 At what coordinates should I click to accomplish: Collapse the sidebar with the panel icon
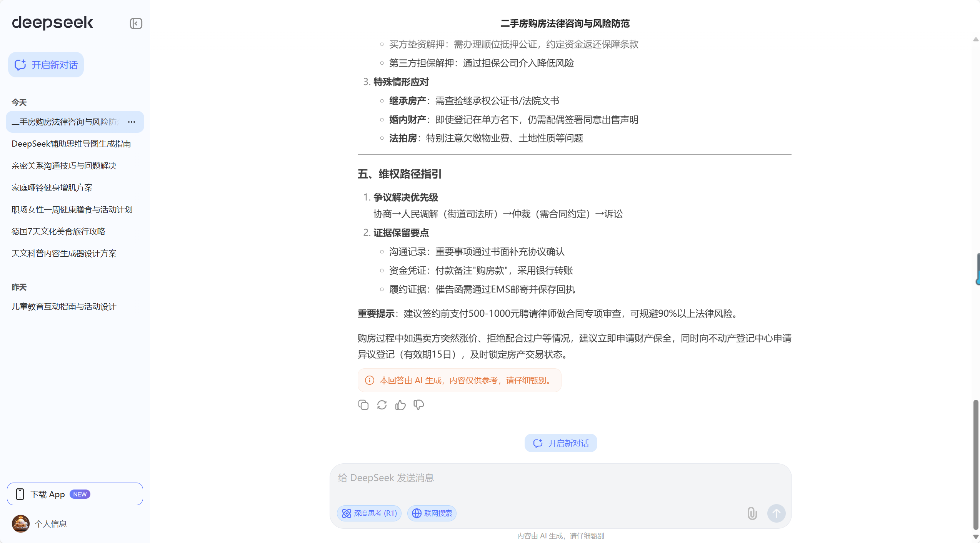[x=136, y=23]
